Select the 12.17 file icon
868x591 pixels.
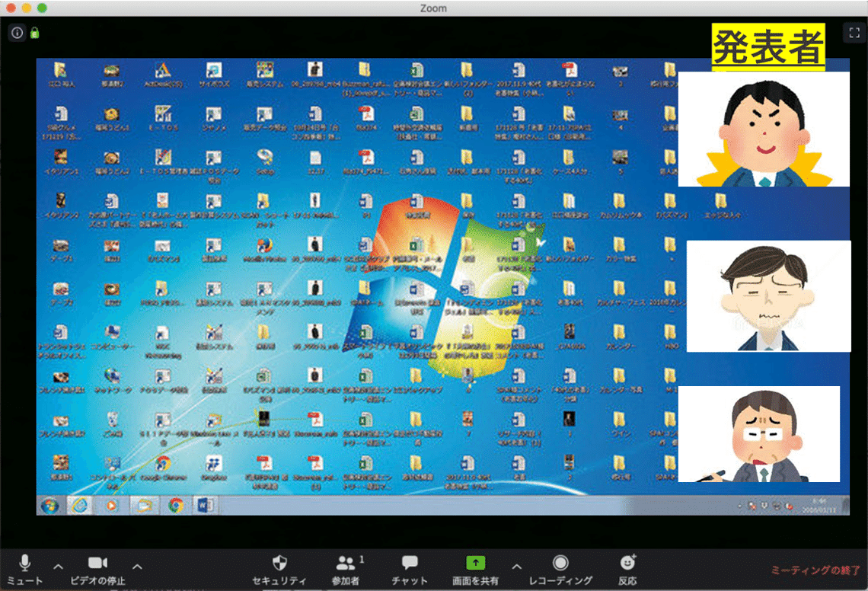(x=315, y=162)
